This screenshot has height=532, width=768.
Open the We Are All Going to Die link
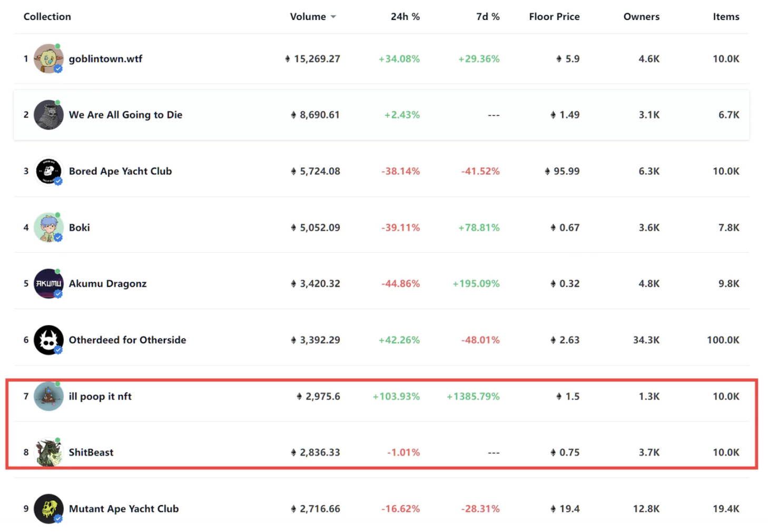click(x=125, y=115)
